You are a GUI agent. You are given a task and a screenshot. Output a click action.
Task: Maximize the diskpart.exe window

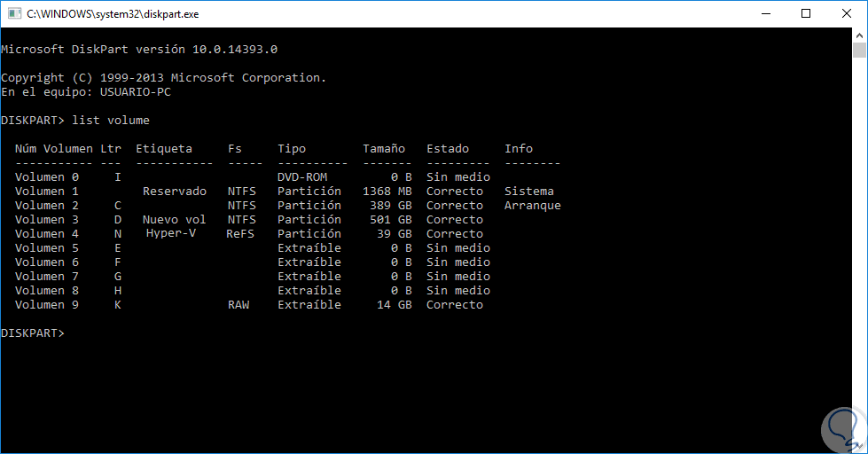pyautogui.click(x=806, y=13)
